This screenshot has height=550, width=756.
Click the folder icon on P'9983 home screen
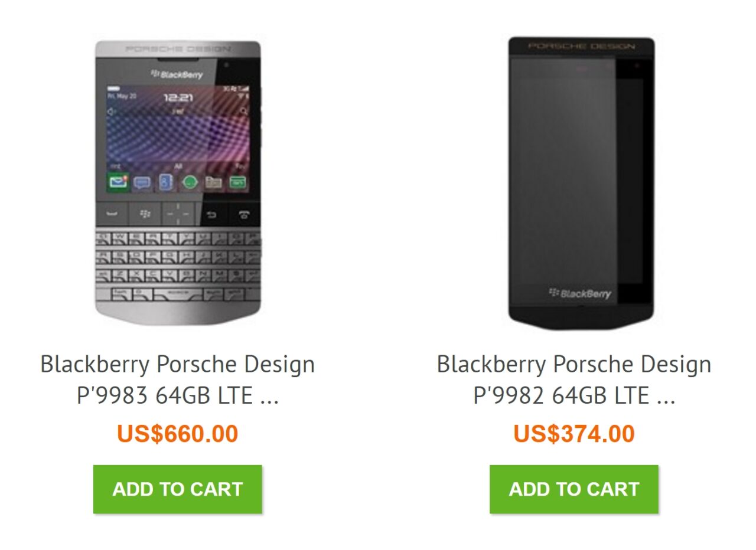click(x=213, y=182)
